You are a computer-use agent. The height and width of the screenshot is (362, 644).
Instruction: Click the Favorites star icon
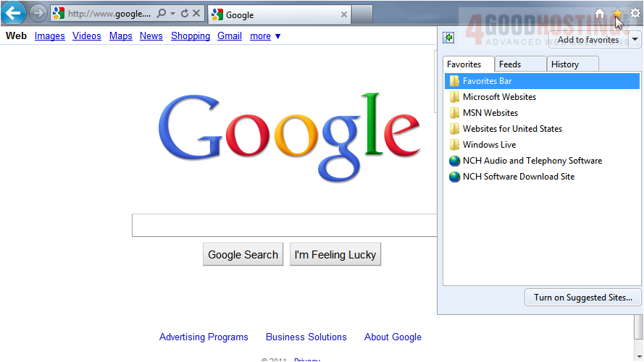pyautogui.click(x=617, y=14)
